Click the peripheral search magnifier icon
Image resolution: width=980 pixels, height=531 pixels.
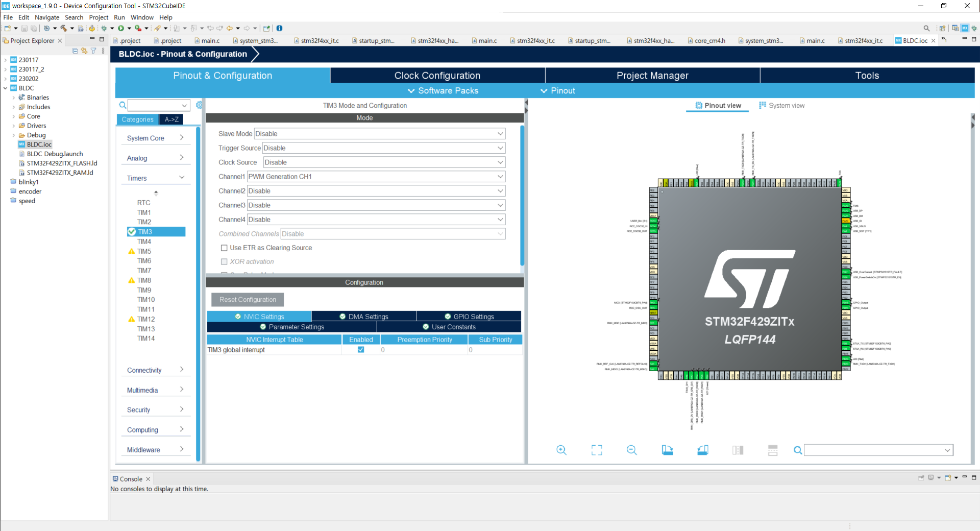tap(122, 105)
